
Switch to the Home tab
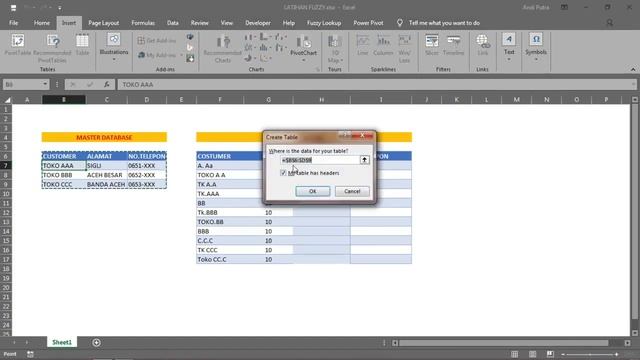42,23
